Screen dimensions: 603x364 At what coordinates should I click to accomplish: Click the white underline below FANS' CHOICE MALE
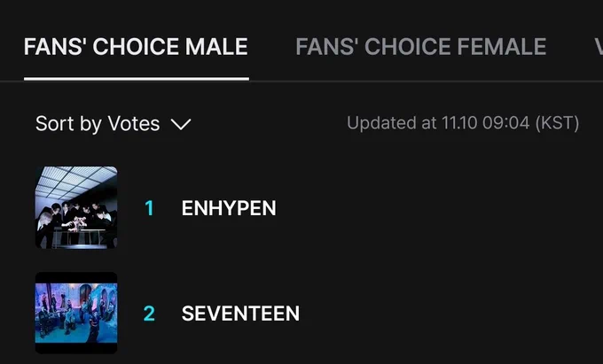[136, 78]
